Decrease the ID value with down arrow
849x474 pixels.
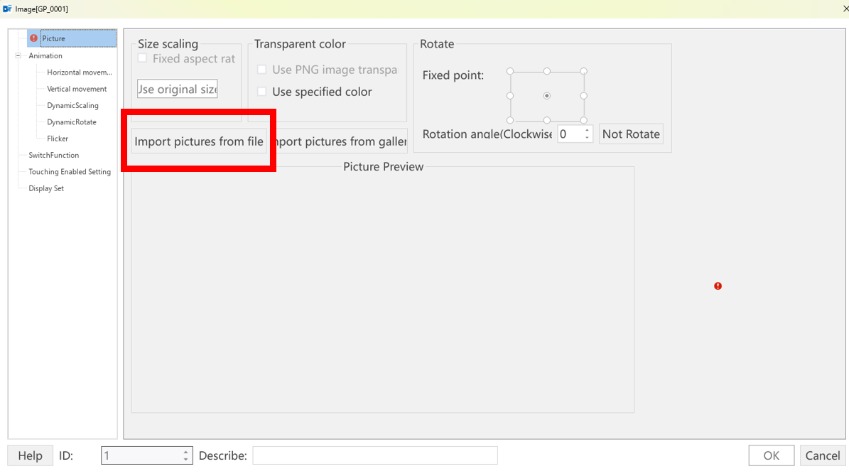[186, 459]
